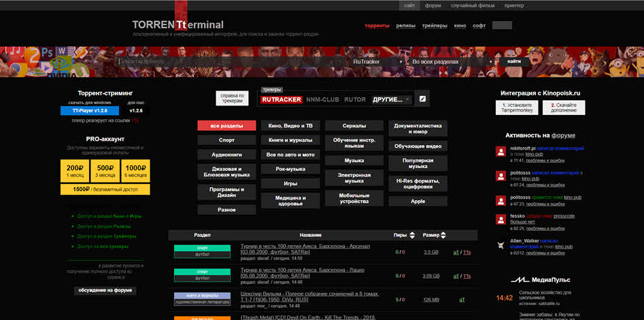Click the pencil edit icon beside trackers

coord(422,99)
